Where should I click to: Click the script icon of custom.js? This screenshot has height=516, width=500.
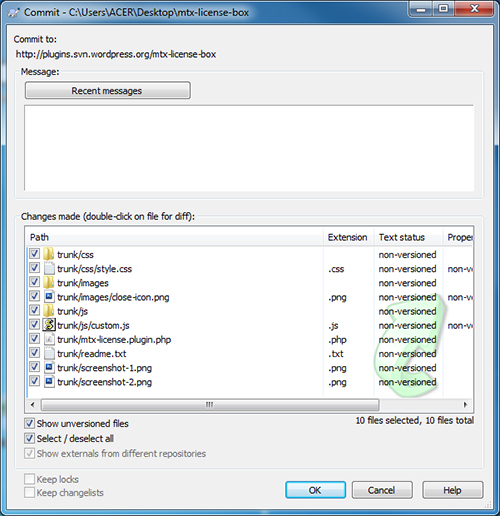click(49, 325)
